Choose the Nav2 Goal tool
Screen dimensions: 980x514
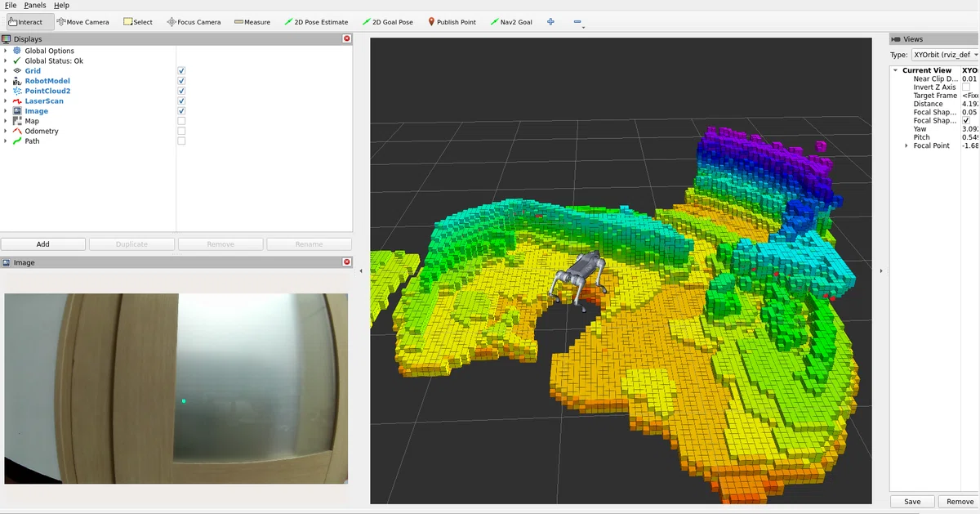click(x=510, y=22)
